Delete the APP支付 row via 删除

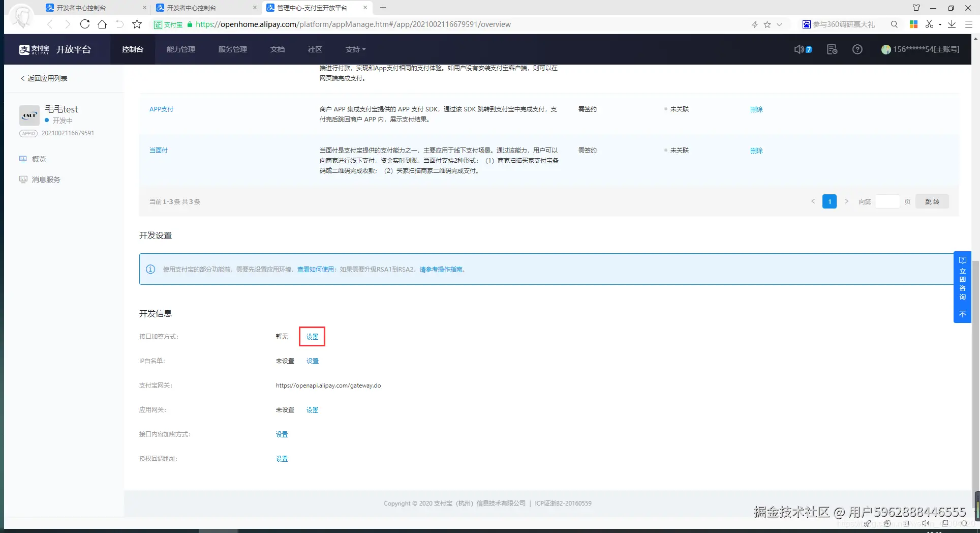tap(756, 109)
